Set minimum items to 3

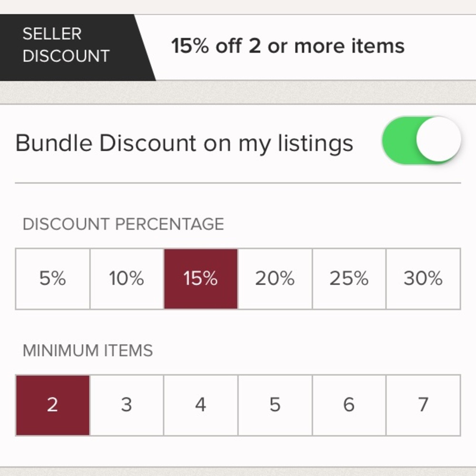[x=126, y=404]
